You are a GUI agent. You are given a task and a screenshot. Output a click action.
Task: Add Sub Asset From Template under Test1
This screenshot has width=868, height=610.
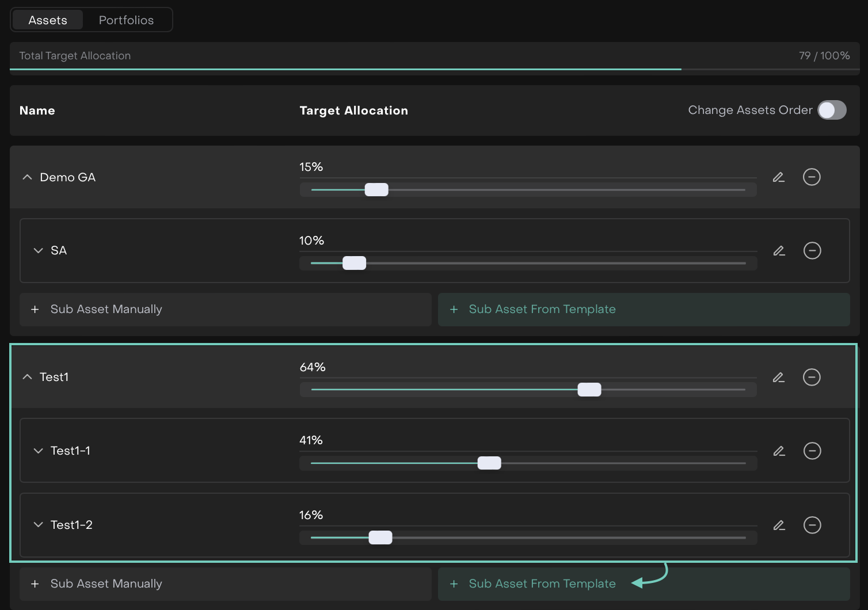pyautogui.click(x=644, y=584)
